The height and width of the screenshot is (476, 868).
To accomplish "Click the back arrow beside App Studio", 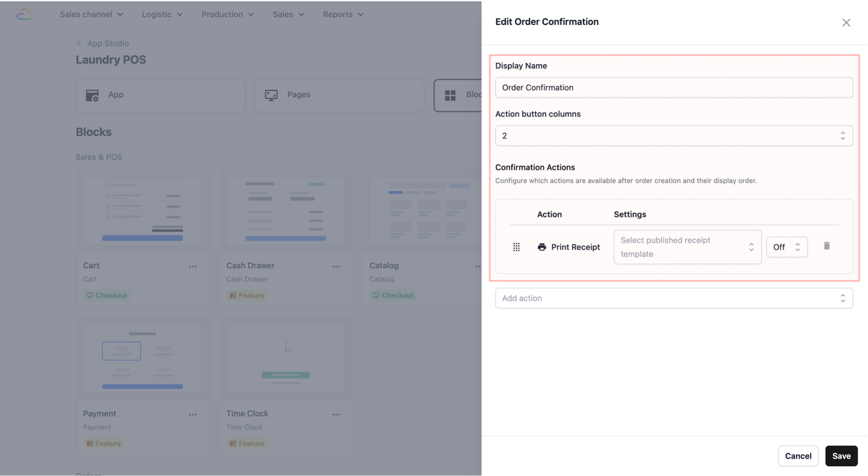I will (79, 43).
